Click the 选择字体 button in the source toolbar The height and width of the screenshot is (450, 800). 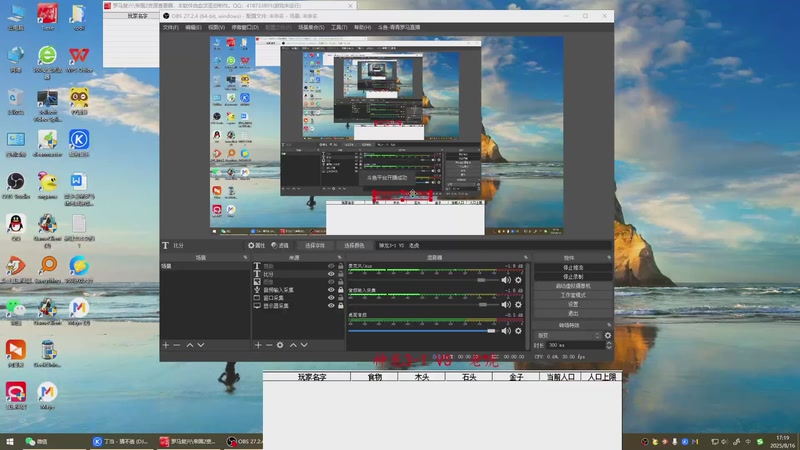[315, 245]
